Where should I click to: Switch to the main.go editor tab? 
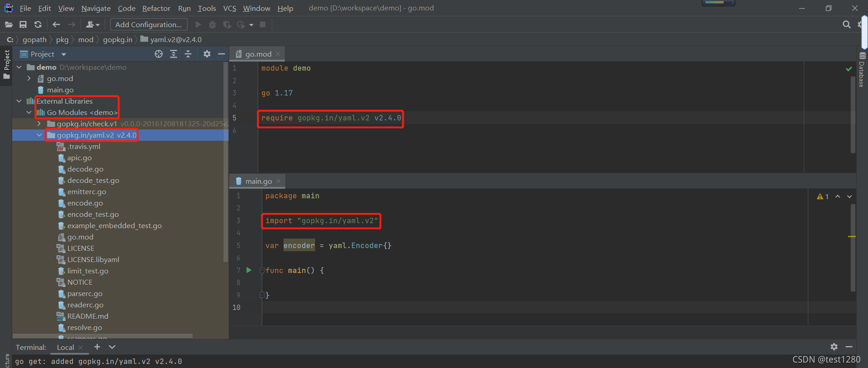259,181
